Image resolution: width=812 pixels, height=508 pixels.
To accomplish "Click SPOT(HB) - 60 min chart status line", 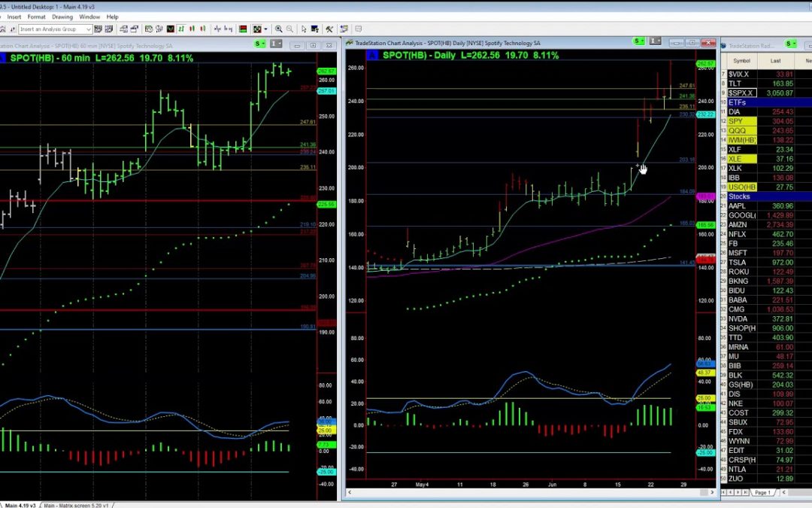I will click(101, 57).
